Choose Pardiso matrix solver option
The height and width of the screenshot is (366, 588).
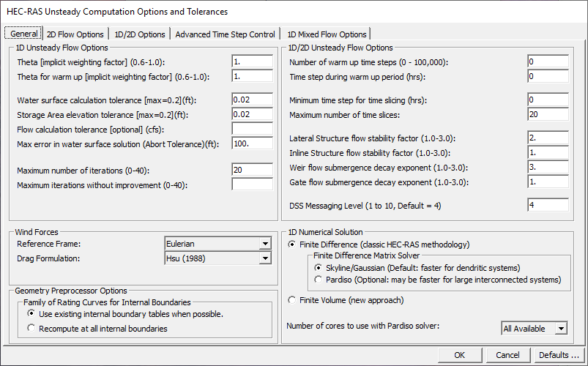(x=438, y=280)
